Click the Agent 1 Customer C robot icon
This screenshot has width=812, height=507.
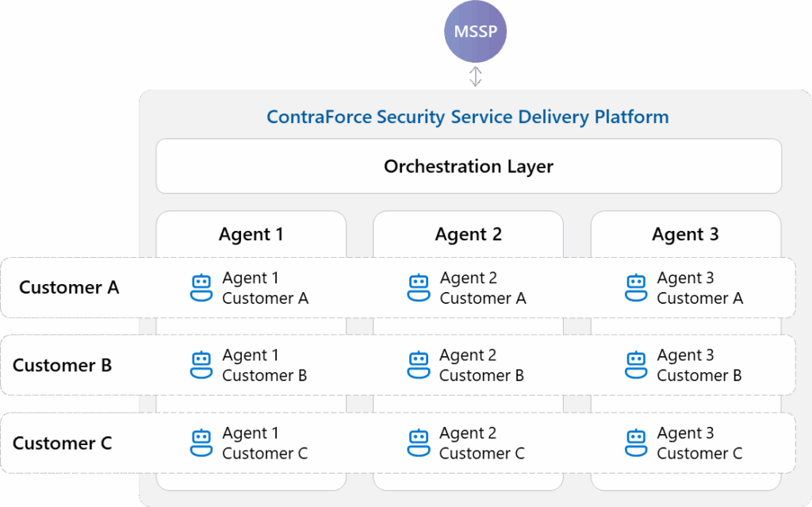(x=201, y=442)
